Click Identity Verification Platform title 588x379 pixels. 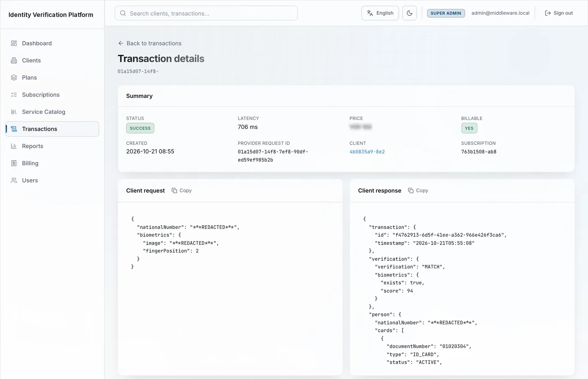click(x=51, y=15)
